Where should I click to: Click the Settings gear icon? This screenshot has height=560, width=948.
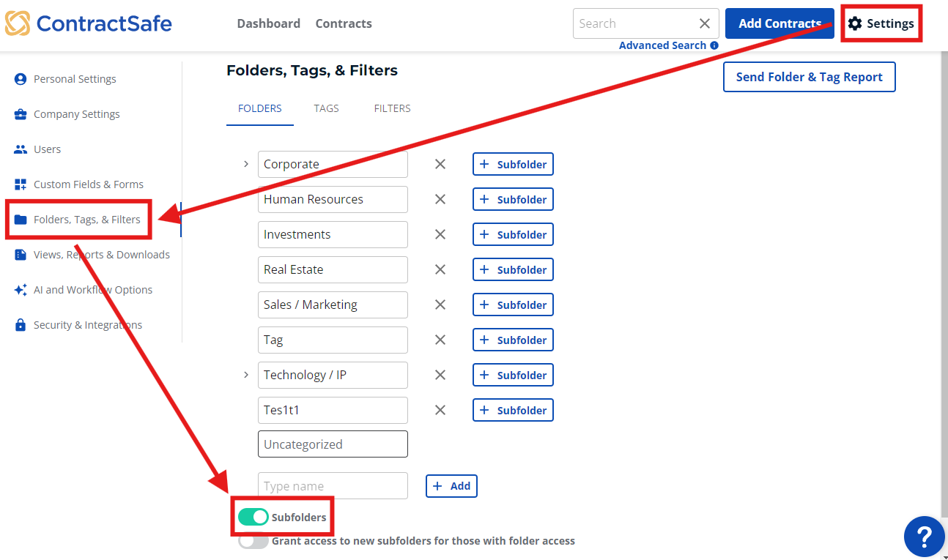[854, 23]
